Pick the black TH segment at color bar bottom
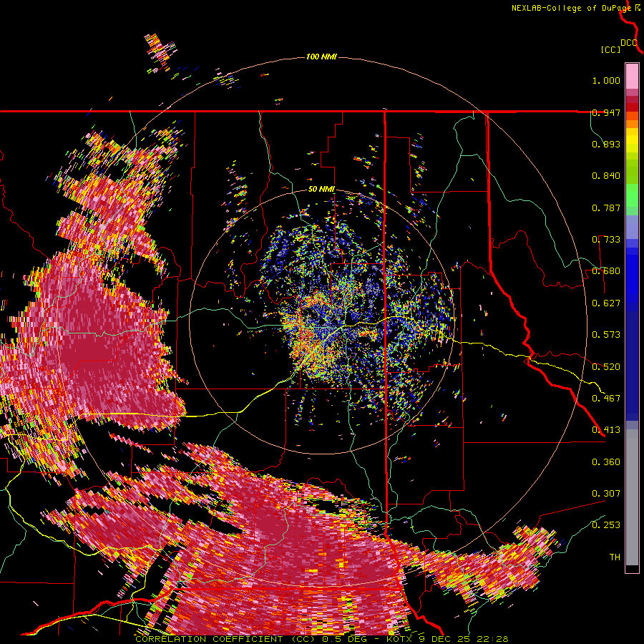 [632, 569]
